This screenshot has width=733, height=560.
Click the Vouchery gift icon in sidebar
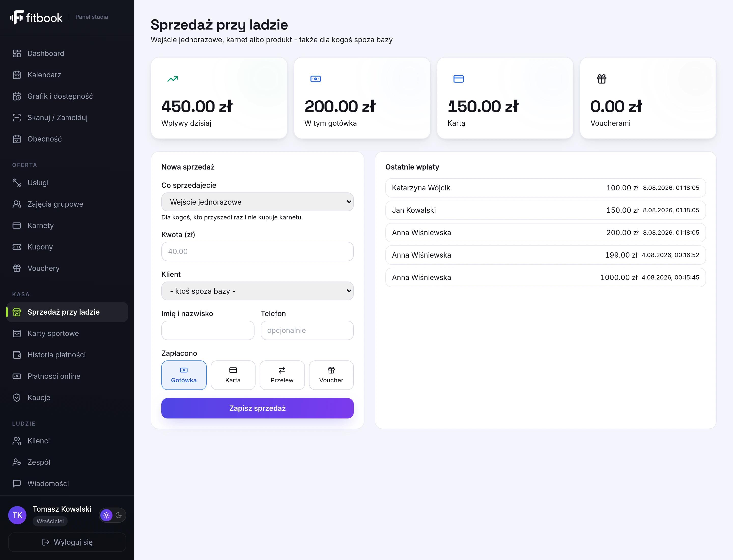(17, 268)
